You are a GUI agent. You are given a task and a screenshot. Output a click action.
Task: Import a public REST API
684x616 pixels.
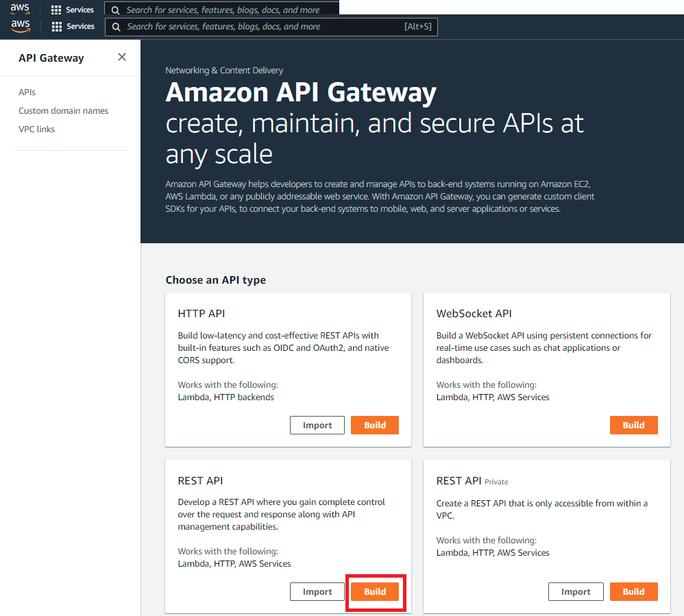317,591
